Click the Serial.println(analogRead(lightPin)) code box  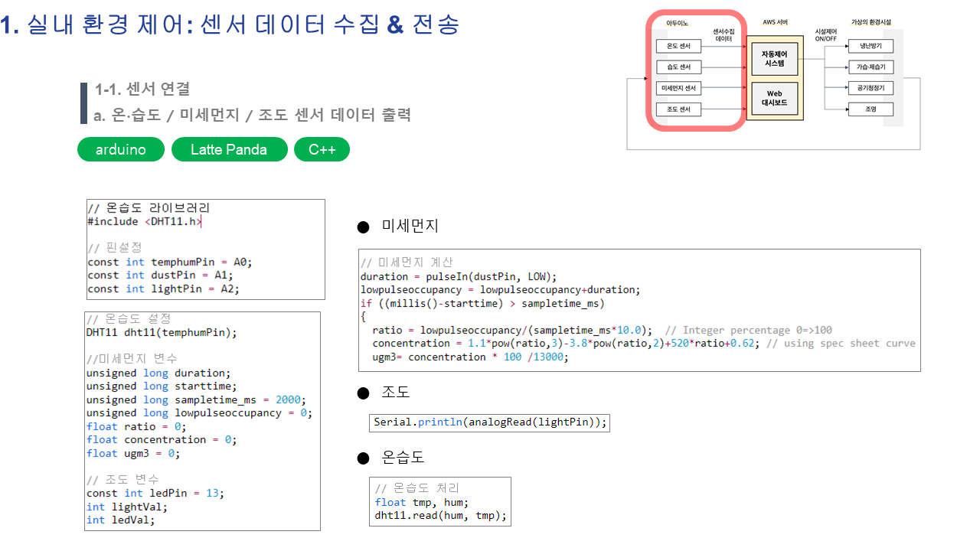point(489,422)
